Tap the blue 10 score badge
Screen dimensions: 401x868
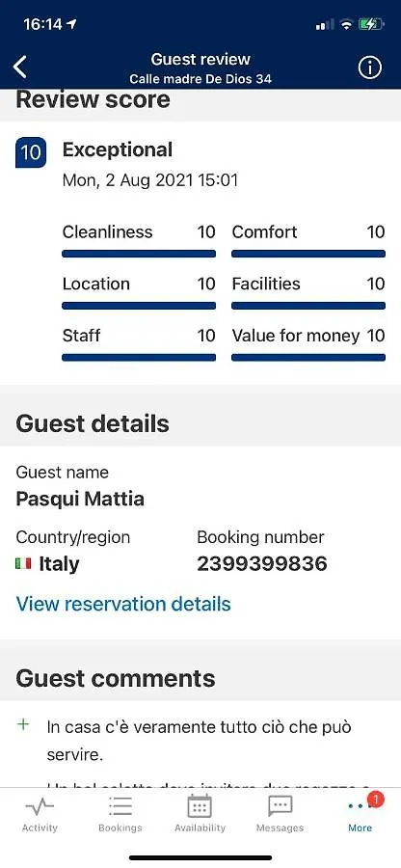pos(31,152)
